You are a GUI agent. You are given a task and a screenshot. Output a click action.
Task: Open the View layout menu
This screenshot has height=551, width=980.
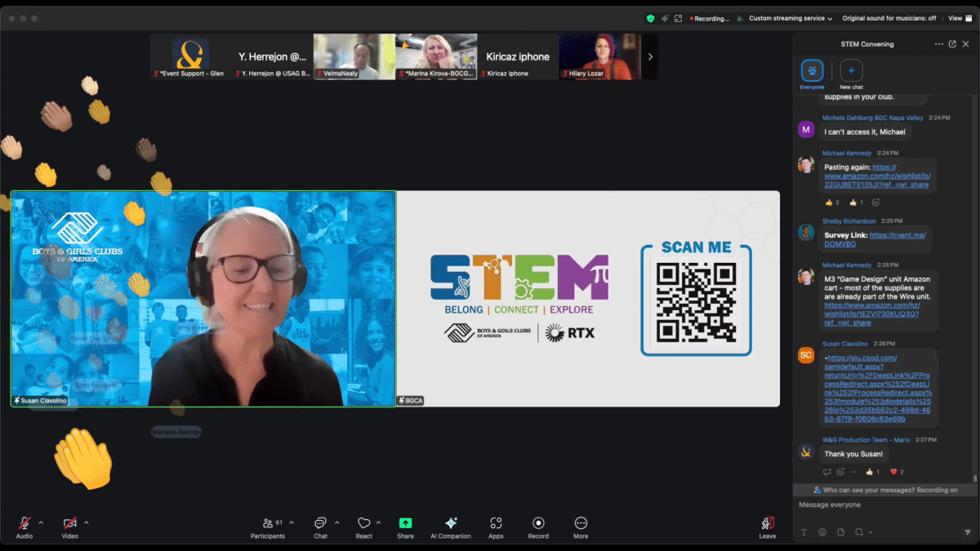pos(958,18)
